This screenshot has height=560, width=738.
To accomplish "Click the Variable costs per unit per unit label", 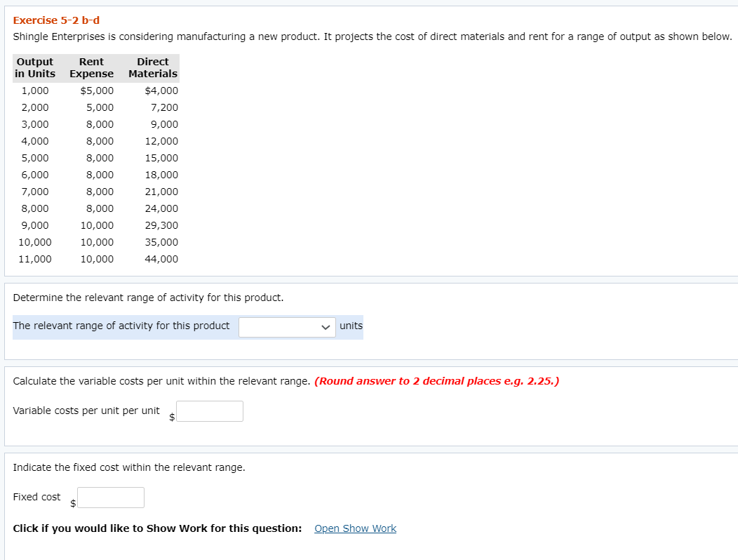I will [x=86, y=411].
